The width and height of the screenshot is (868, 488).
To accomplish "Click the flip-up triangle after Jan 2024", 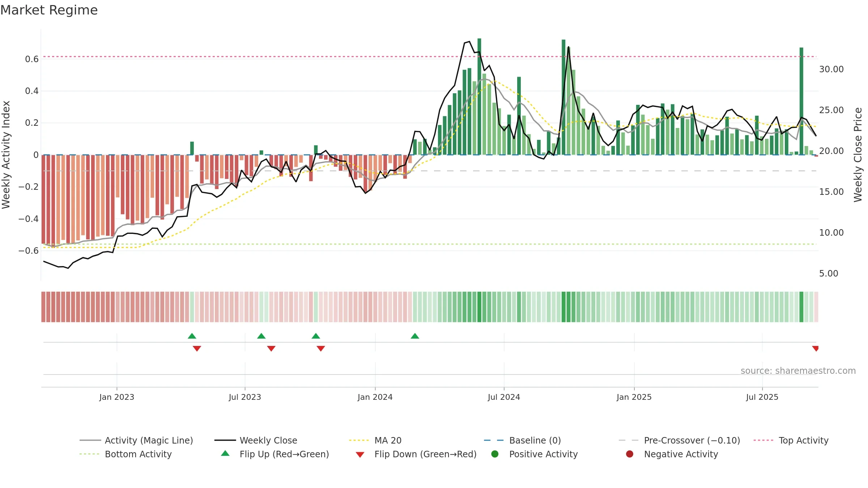I will (415, 336).
